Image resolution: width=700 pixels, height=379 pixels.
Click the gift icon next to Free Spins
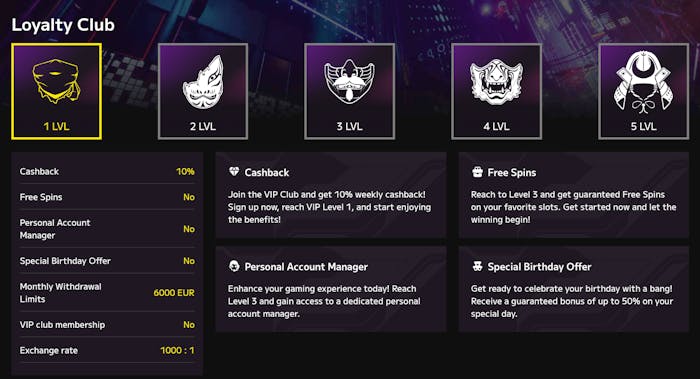477,172
